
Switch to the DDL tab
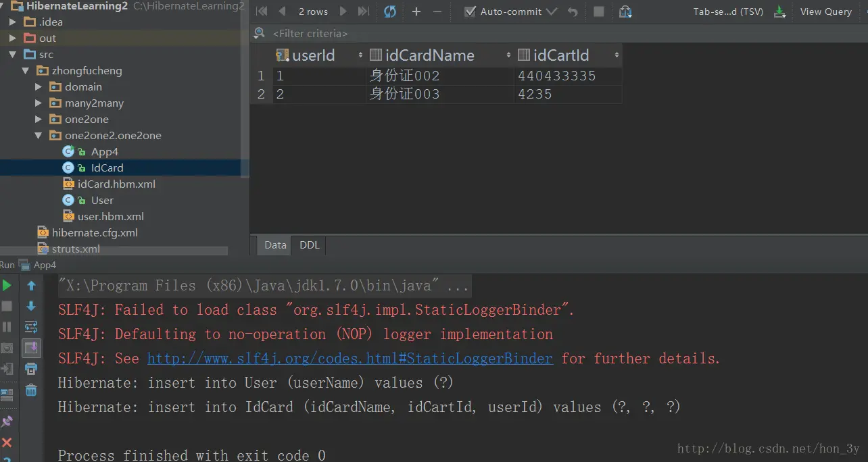[x=310, y=245]
